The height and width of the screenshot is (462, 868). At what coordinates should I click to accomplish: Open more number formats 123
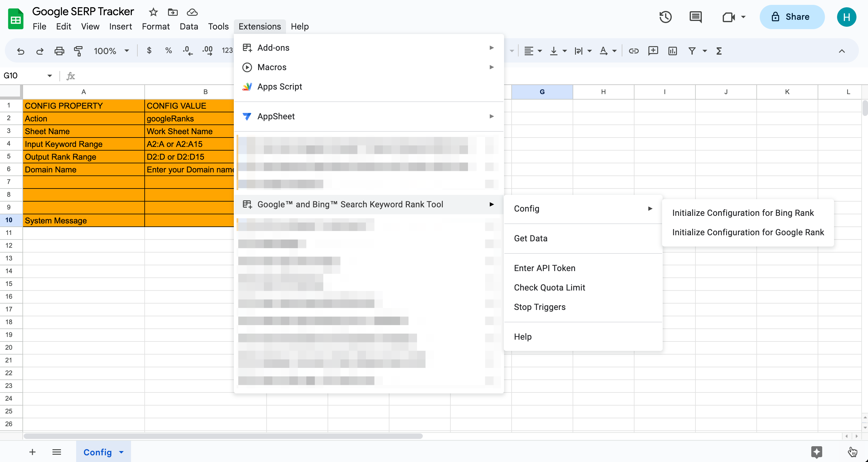(227, 51)
